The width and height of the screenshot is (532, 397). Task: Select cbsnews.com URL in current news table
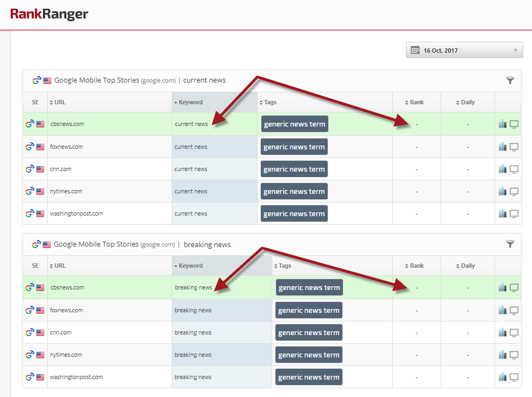67,124
